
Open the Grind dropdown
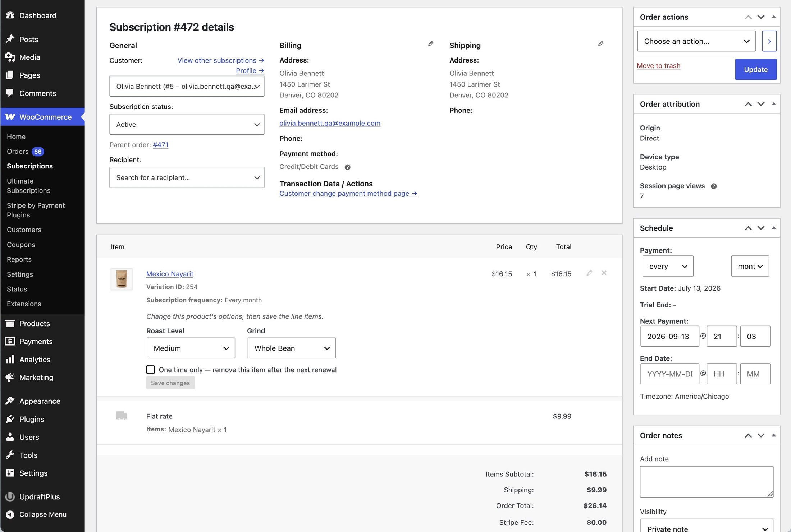292,348
